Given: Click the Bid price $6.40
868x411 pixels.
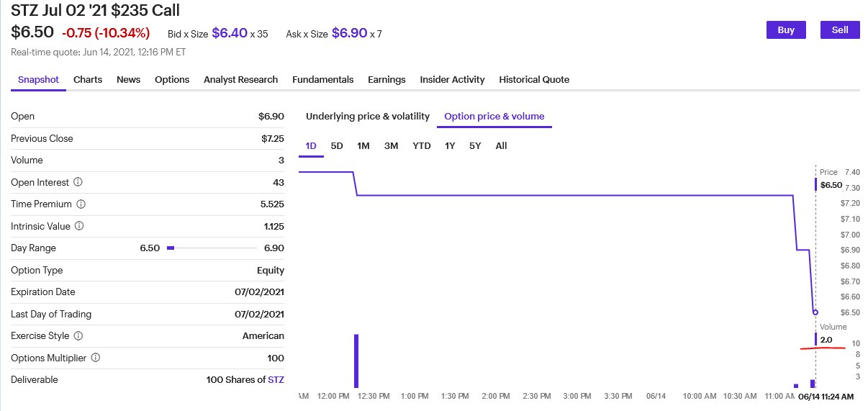Looking at the screenshot, I should pos(230,33).
